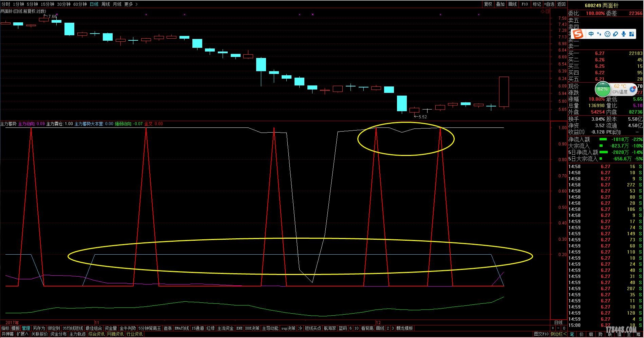Image resolution: width=644 pixels, height=338 pixels.
Task: Click the 标记 mark button
Action: [537, 4]
